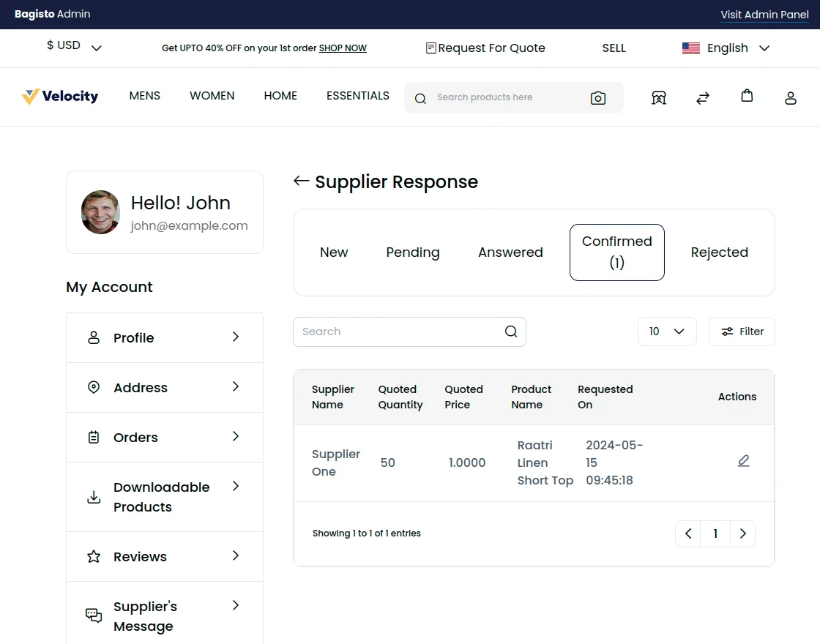
Task: Edit the Supplier One quote row
Action: click(743, 461)
